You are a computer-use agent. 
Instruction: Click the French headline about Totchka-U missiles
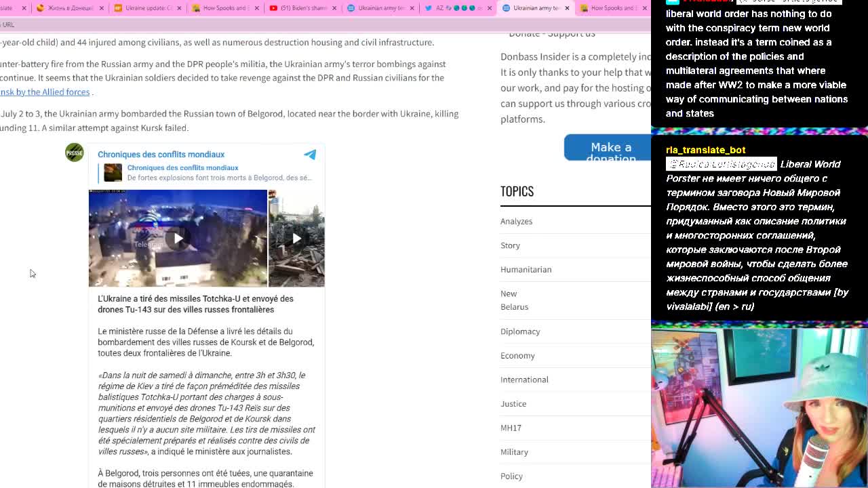[195, 304]
